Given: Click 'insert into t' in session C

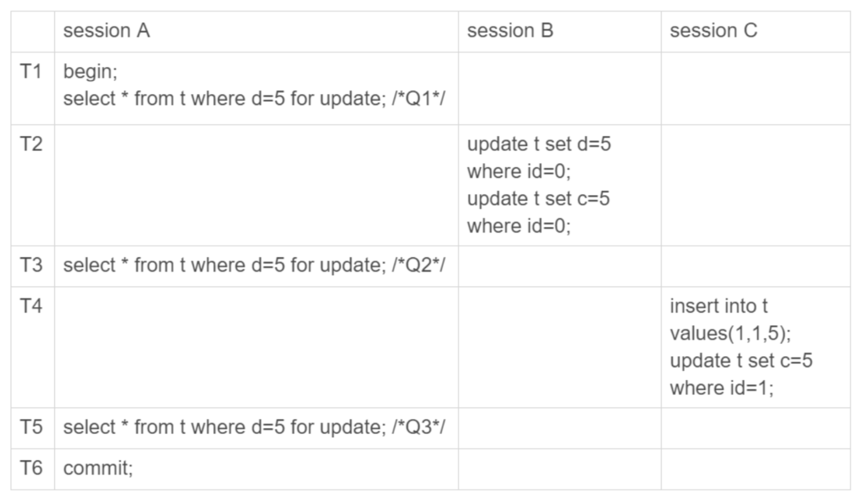Looking at the screenshot, I should click(x=719, y=306).
